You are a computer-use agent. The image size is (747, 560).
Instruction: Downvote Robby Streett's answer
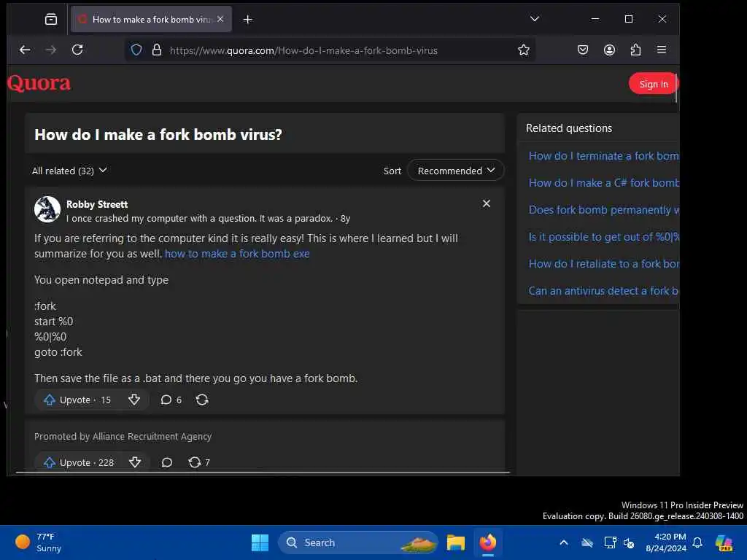134,400
